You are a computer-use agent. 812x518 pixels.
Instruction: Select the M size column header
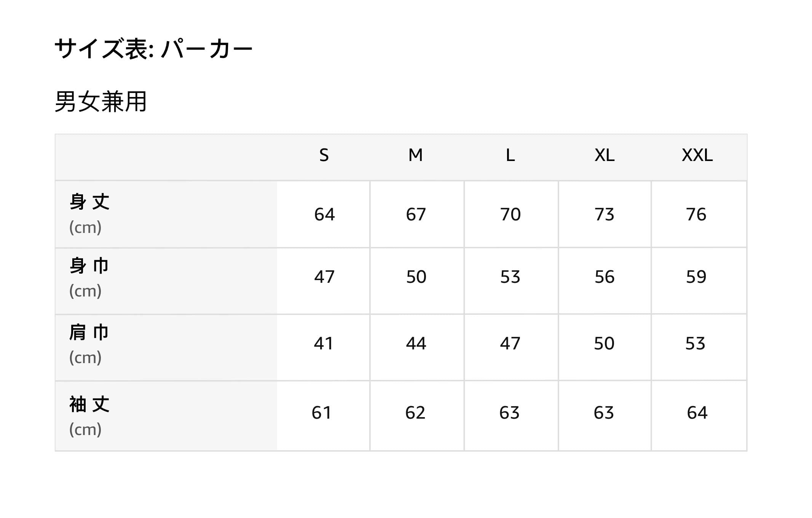pyautogui.click(x=416, y=155)
